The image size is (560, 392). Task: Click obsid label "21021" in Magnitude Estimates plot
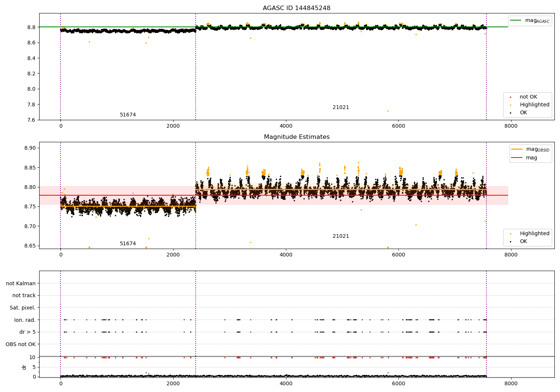tap(341, 236)
